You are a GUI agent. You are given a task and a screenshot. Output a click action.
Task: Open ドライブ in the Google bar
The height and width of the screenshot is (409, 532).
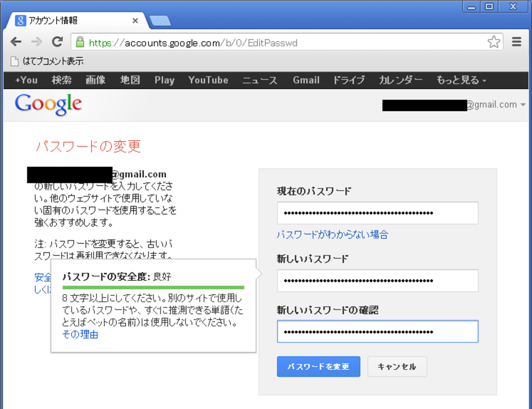(349, 80)
